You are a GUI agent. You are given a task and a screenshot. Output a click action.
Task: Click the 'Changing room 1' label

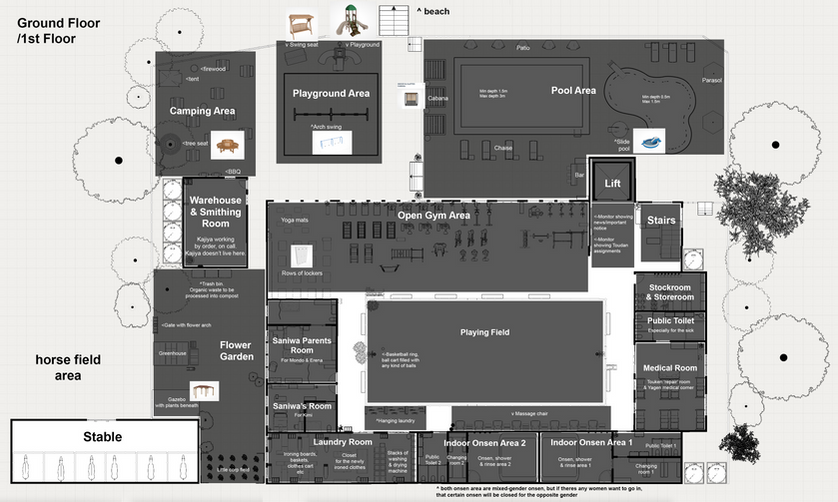646,469
